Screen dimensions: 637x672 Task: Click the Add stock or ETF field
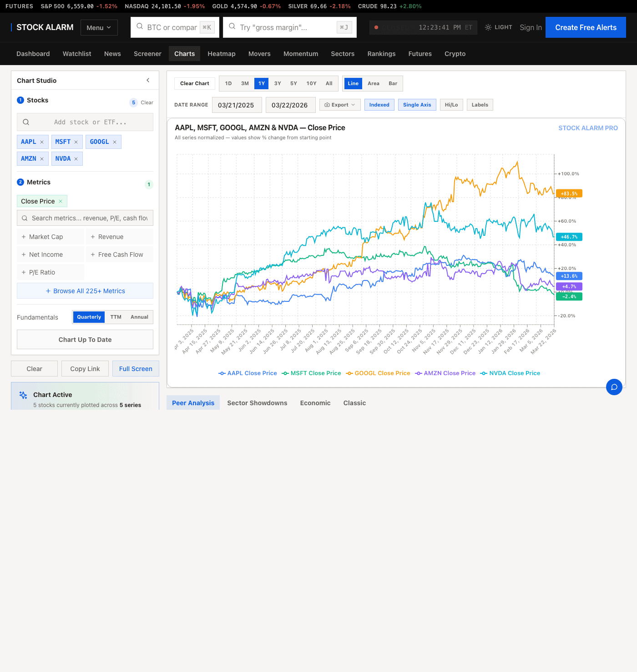click(x=85, y=122)
